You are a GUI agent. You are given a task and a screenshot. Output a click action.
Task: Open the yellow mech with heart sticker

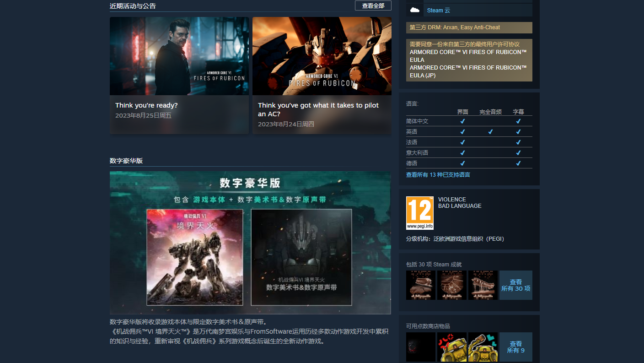pyautogui.click(x=483, y=347)
